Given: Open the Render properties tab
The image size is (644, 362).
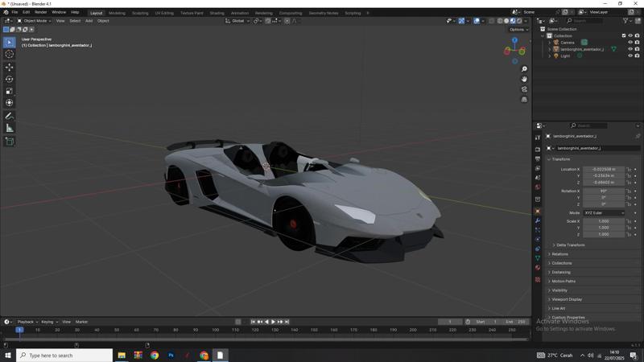Looking at the screenshot, I should point(538,150).
